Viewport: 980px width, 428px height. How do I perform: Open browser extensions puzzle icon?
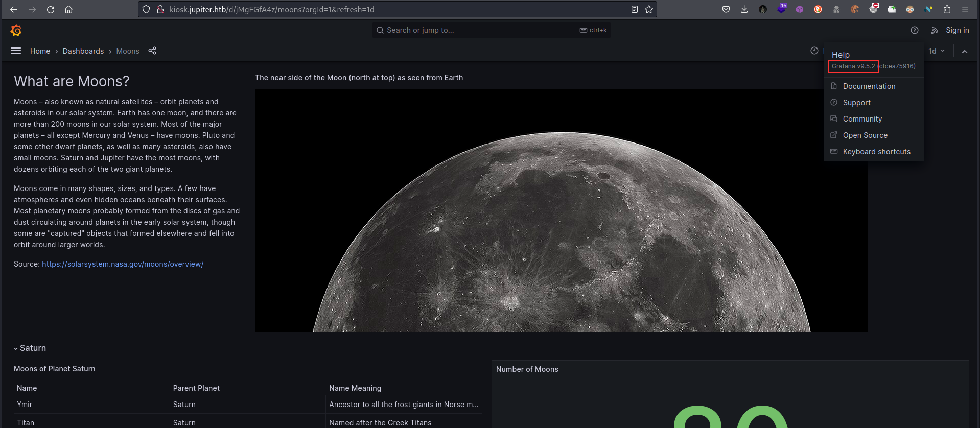coord(947,9)
